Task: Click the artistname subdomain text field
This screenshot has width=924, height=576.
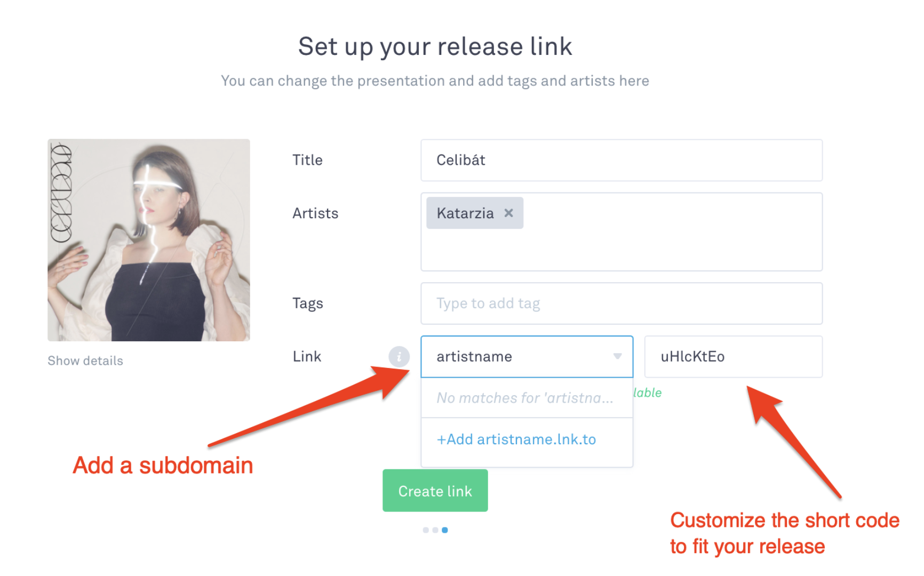Action: coord(512,356)
